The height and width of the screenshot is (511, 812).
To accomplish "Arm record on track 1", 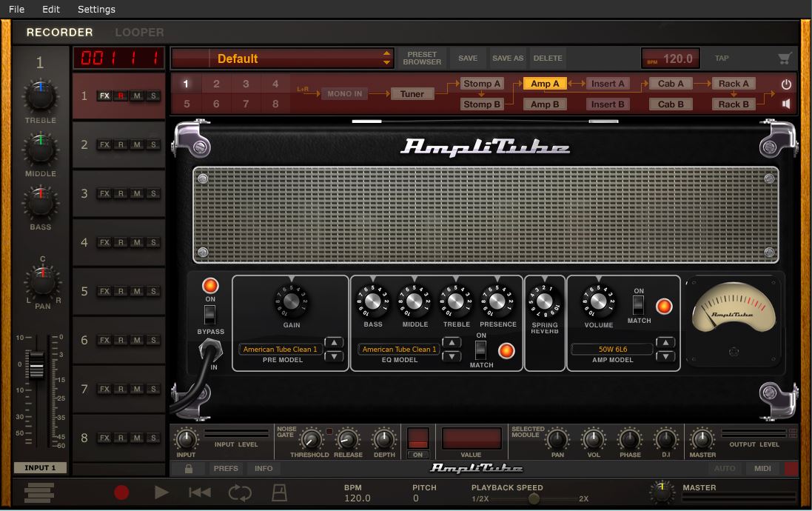I will click(121, 96).
